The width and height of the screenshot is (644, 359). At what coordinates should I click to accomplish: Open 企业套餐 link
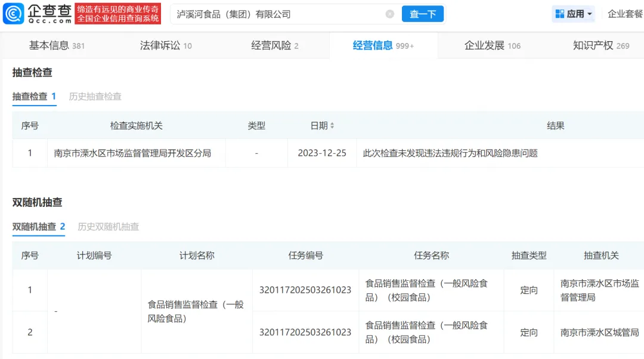[x=625, y=14]
